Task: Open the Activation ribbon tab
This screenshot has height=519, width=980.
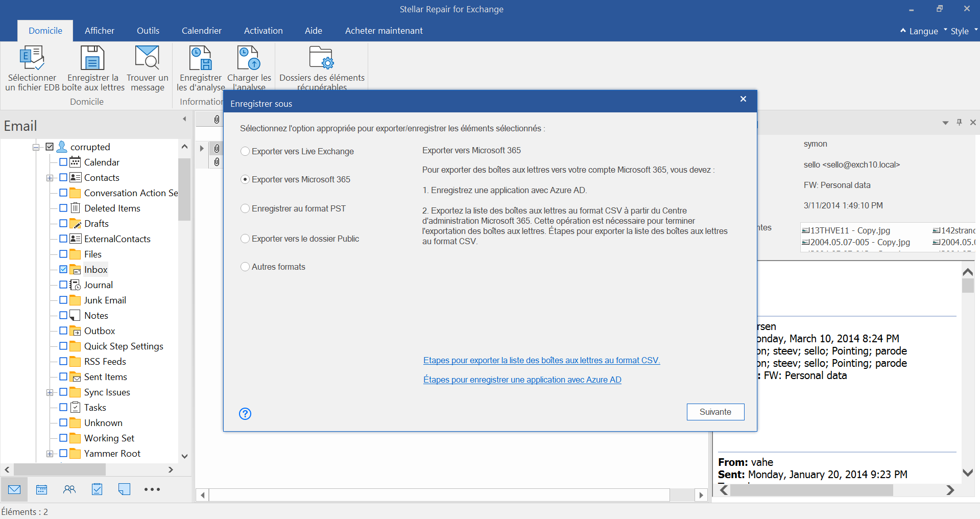Action: click(264, 31)
